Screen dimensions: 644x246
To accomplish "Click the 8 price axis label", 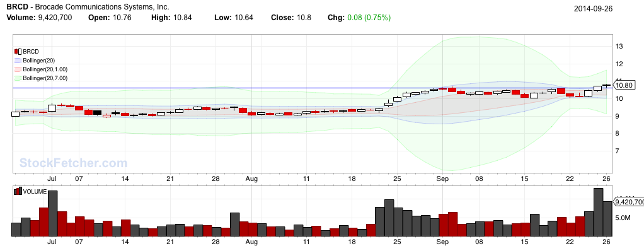I will point(617,133).
